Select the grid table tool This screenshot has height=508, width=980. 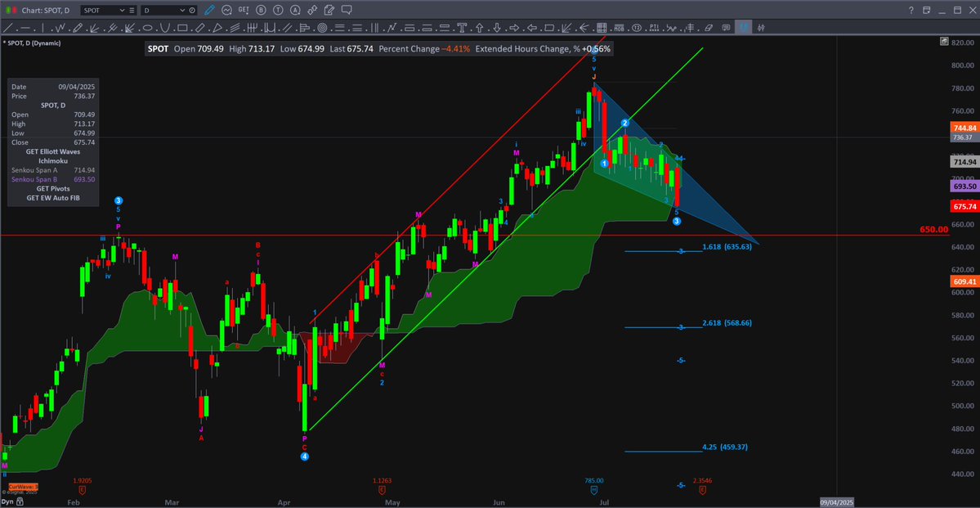(602, 28)
